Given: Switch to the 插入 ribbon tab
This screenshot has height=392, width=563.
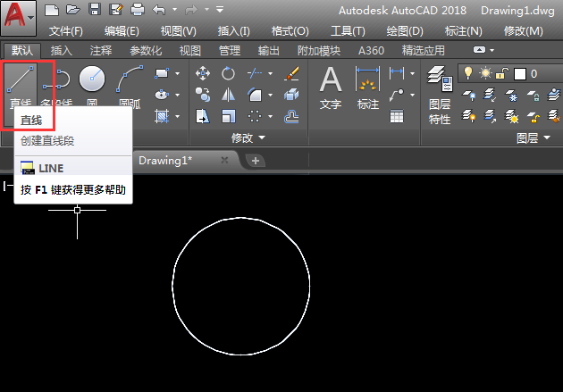Looking at the screenshot, I should pos(62,51).
